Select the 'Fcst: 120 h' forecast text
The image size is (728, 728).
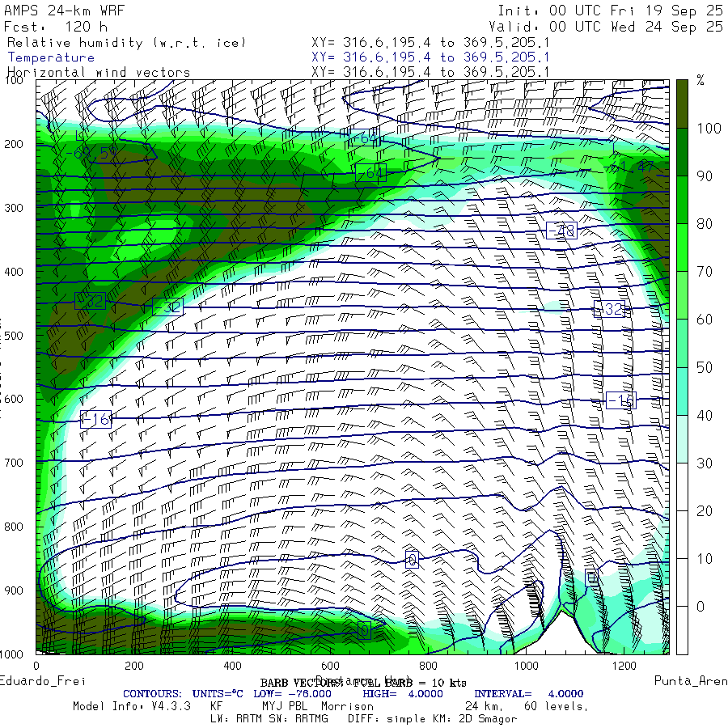tap(56, 27)
